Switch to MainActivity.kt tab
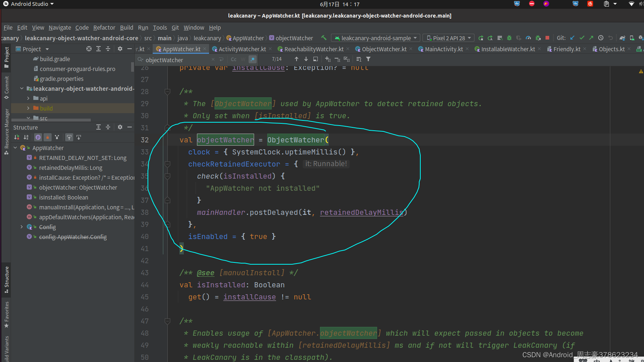The height and width of the screenshot is (362, 644). tap(444, 49)
